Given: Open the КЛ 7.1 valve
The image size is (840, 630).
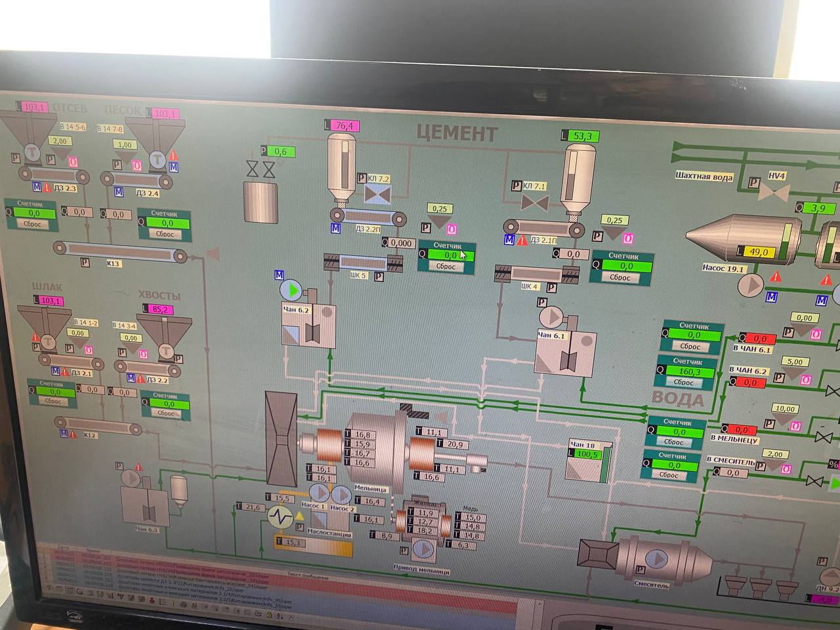Looking at the screenshot, I should coord(535,203).
